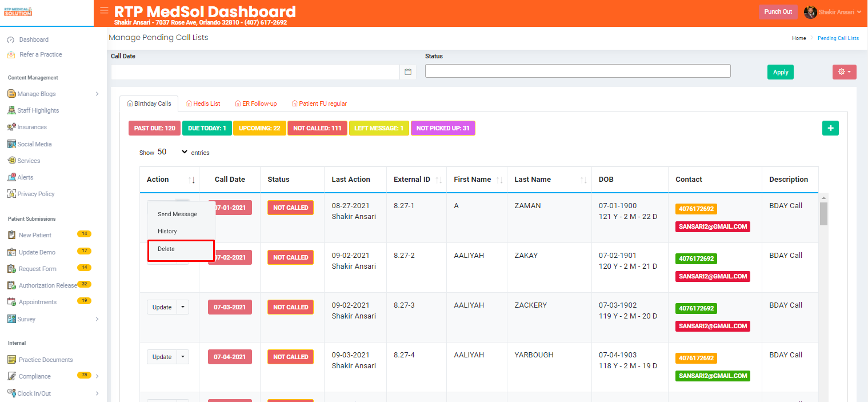Viewport: 868px width, 402px height.
Task: Open the red gear settings dropdown
Action: pyautogui.click(x=844, y=72)
